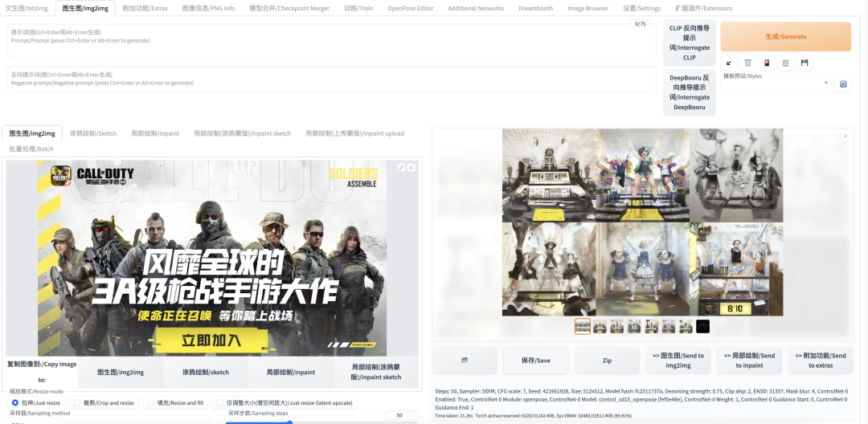Refresh the Styles list icon
This screenshot has height=424, width=868.
click(x=843, y=84)
